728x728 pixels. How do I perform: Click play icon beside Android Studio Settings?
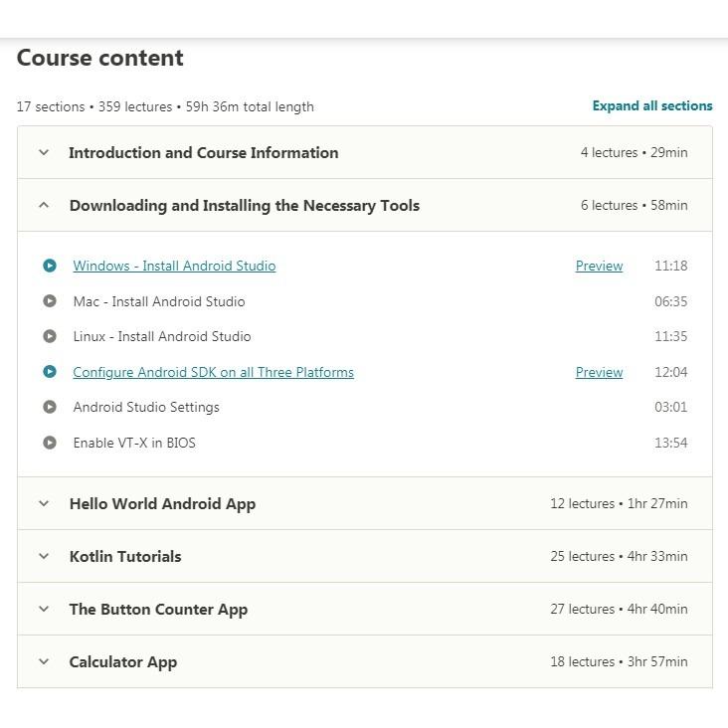(x=50, y=407)
